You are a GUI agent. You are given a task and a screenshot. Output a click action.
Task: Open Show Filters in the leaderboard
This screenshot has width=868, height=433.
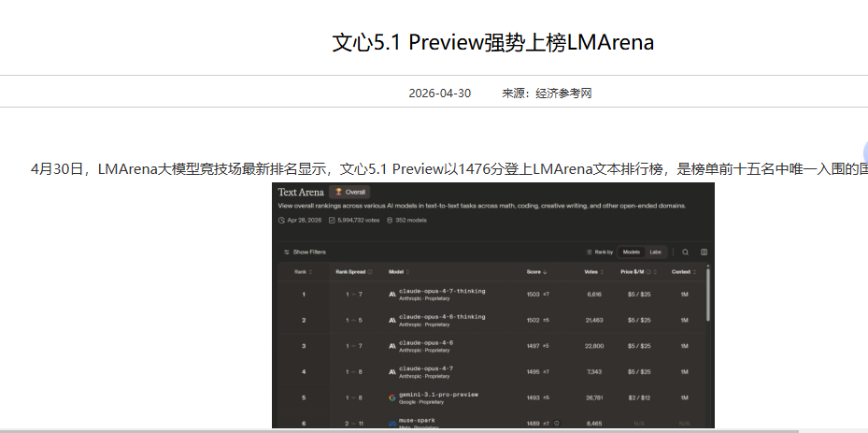pyautogui.click(x=305, y=253)
